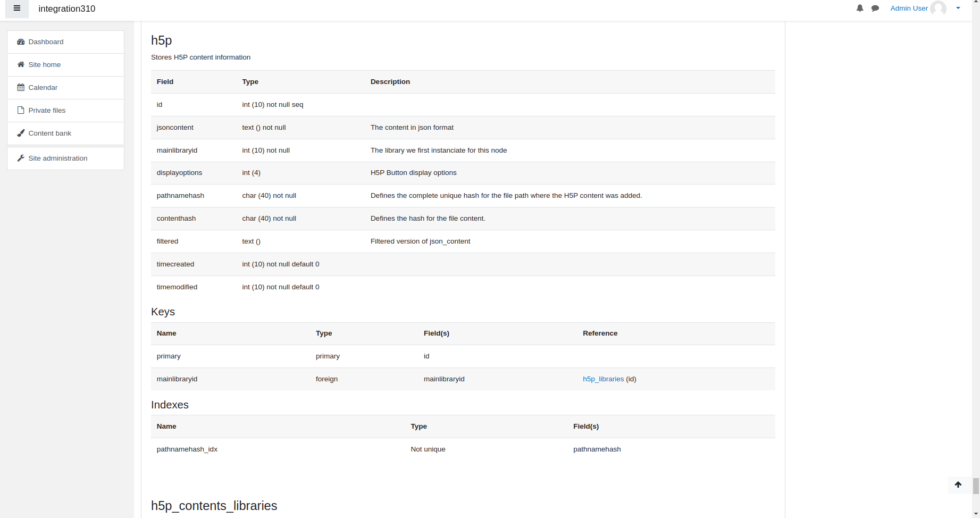Go to the Dashboard page
Screen dimensions: 980x518
point(65,42)
